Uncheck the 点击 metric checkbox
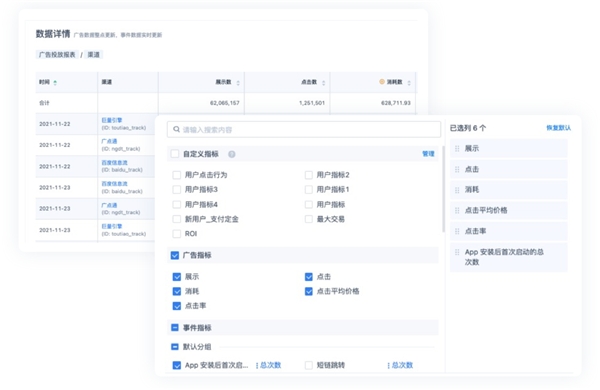 [309, 277]
